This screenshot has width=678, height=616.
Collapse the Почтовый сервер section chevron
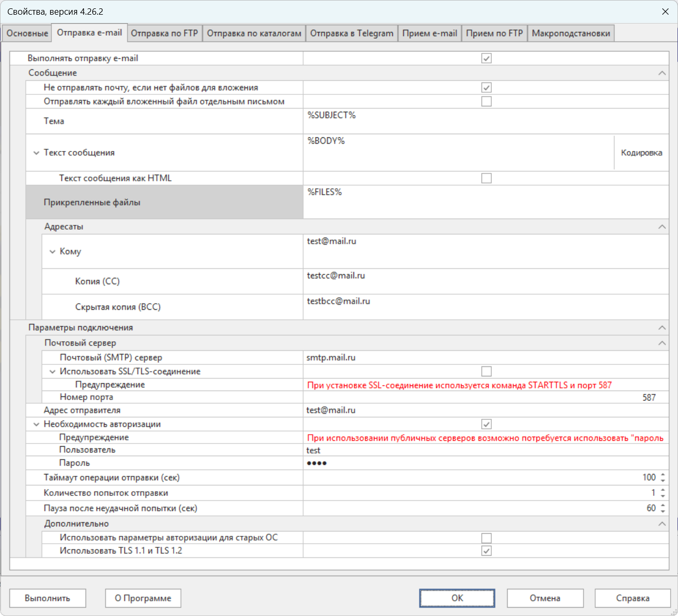click(662, 343)
